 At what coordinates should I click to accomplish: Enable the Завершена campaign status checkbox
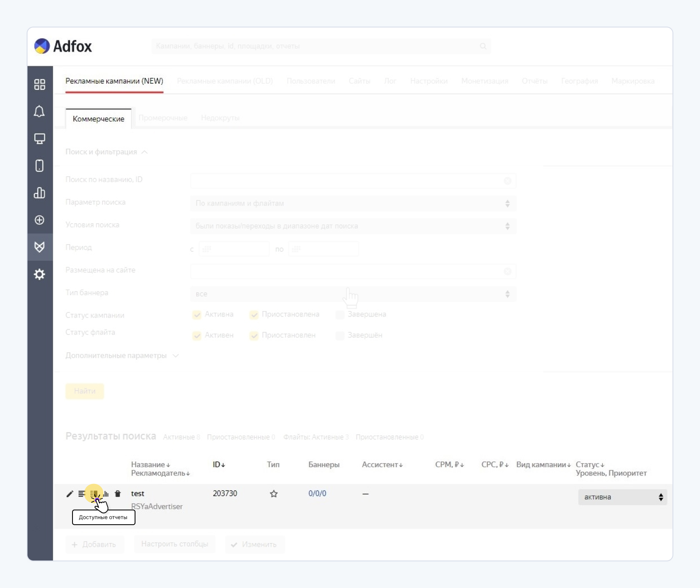[340, 315]
